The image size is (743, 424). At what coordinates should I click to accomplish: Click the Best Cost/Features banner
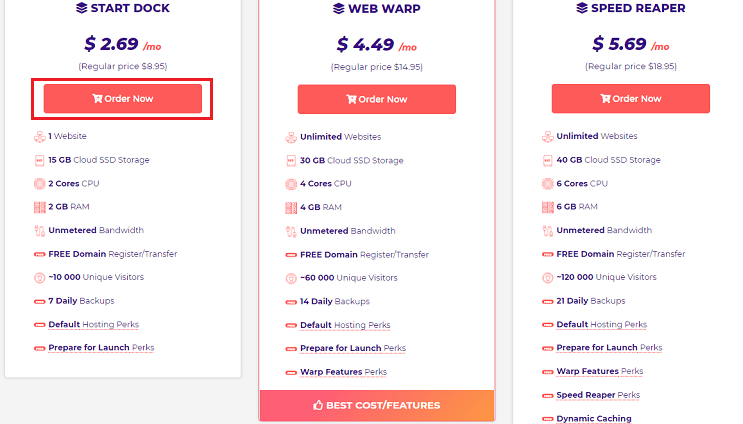click(x=377, y=405)
